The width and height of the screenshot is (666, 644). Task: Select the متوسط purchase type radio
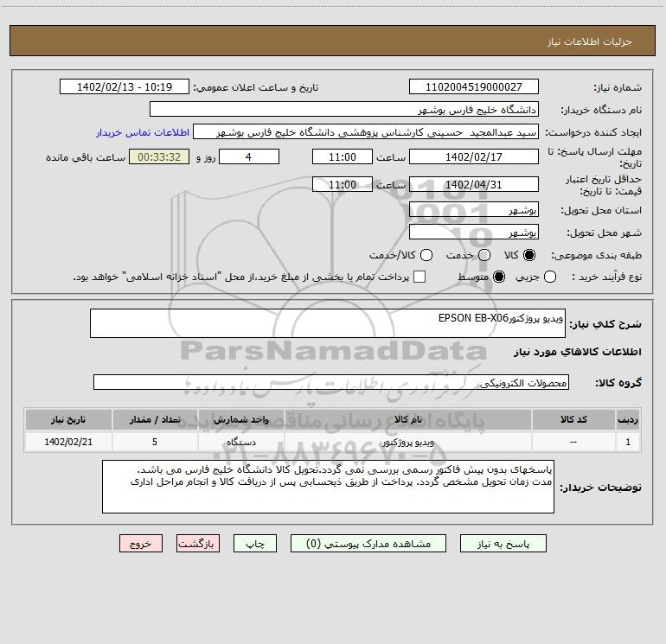(x=499, y=277)
